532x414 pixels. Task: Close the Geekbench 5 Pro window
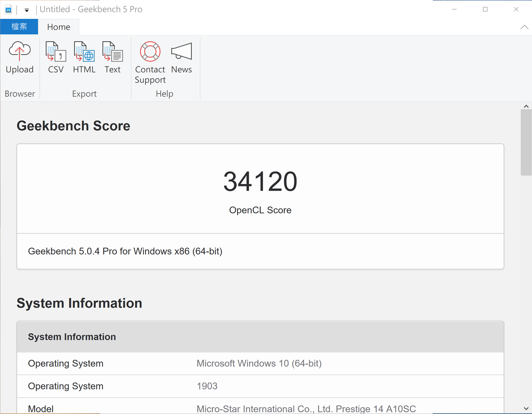coord(516,9)
